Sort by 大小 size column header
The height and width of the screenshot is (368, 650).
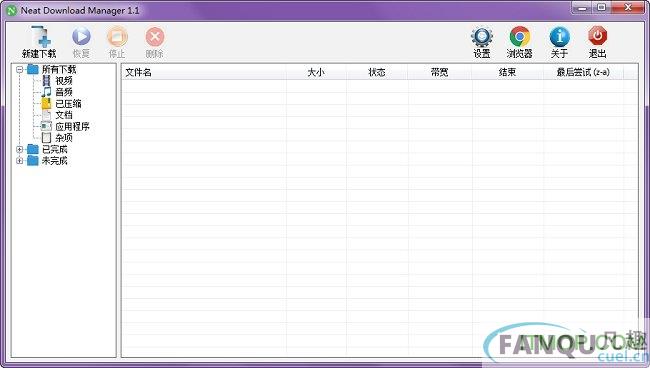point(316,72)
